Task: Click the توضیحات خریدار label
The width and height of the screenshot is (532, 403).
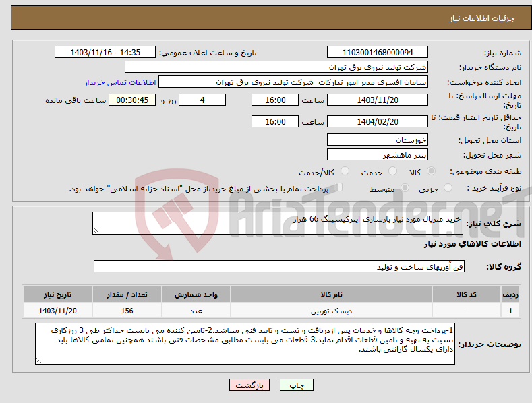Action: 490,344
